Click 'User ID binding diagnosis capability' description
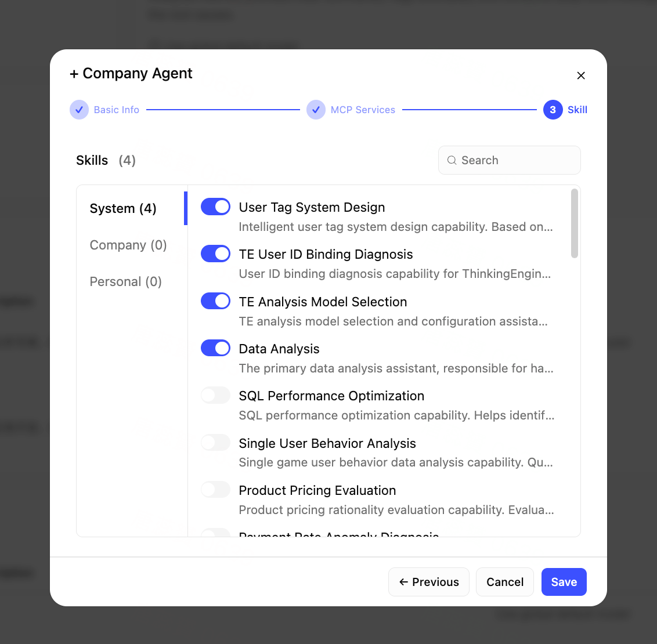 coord(395,274)
